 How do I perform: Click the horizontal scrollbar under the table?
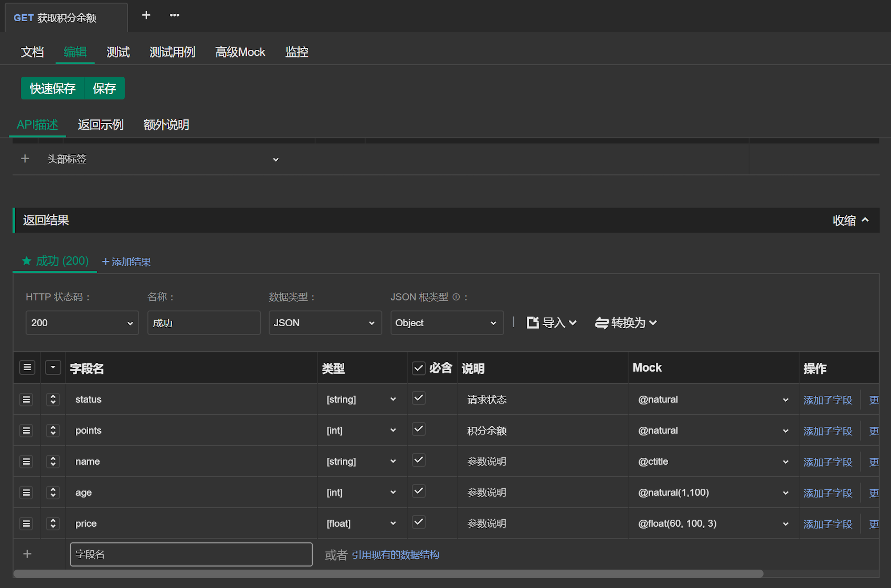pyautogui.click(x=388, y=573)
